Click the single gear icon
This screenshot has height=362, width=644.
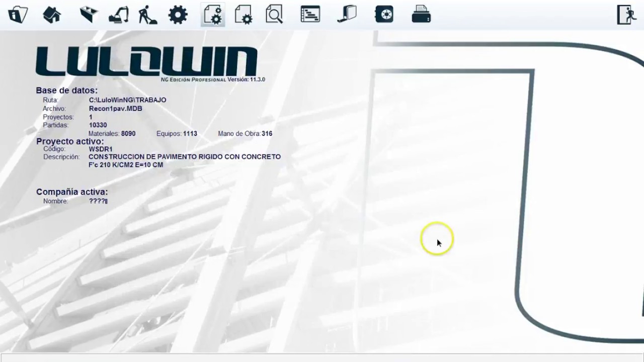tap(178, 15)
